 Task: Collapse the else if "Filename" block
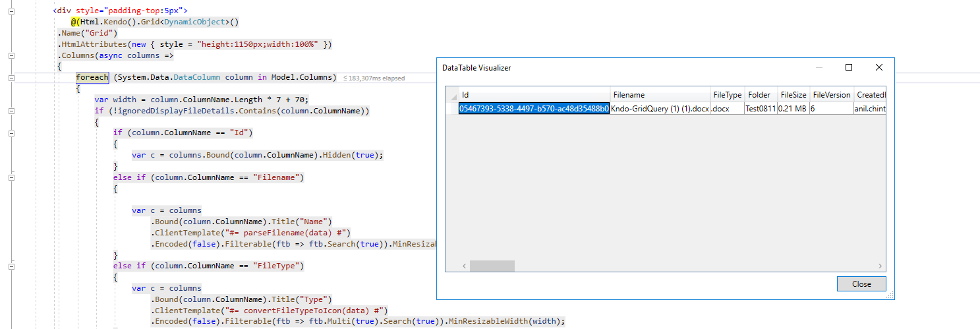tap(11, 177)
